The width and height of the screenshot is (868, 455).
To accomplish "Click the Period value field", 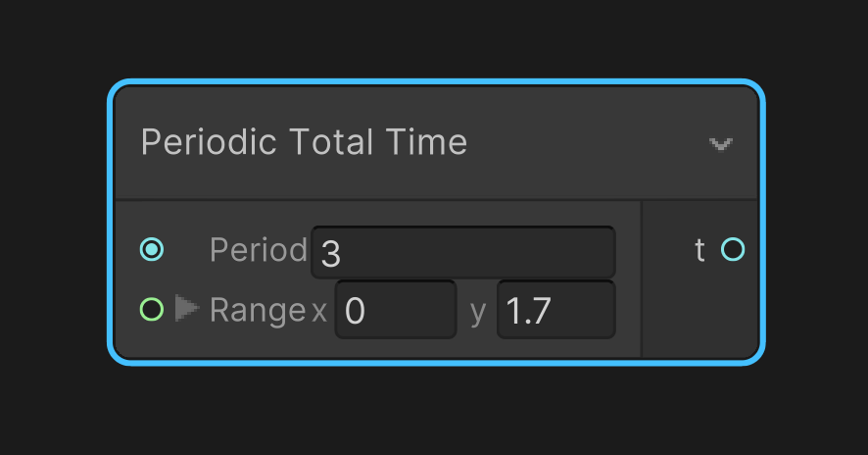I will (462, 252).
